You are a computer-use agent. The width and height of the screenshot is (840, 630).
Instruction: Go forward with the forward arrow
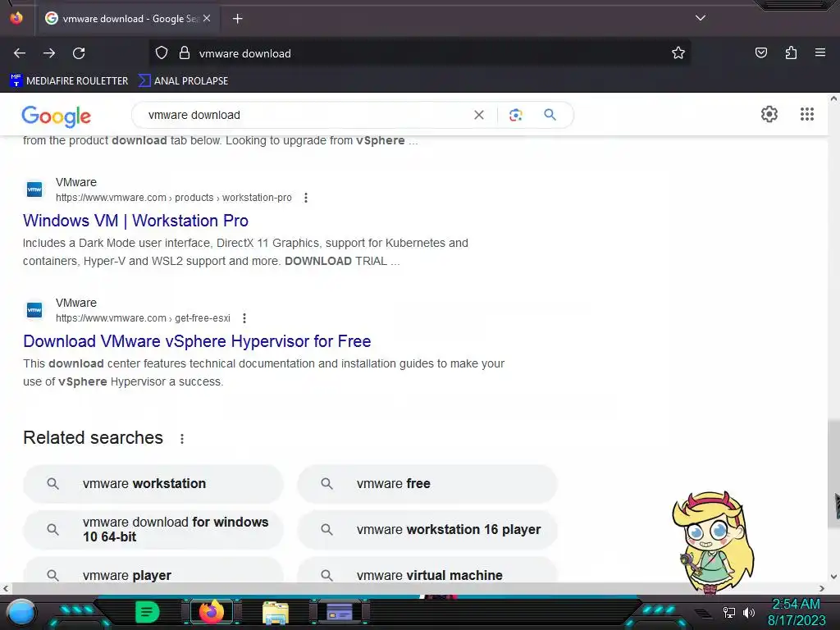click(49, 53)
